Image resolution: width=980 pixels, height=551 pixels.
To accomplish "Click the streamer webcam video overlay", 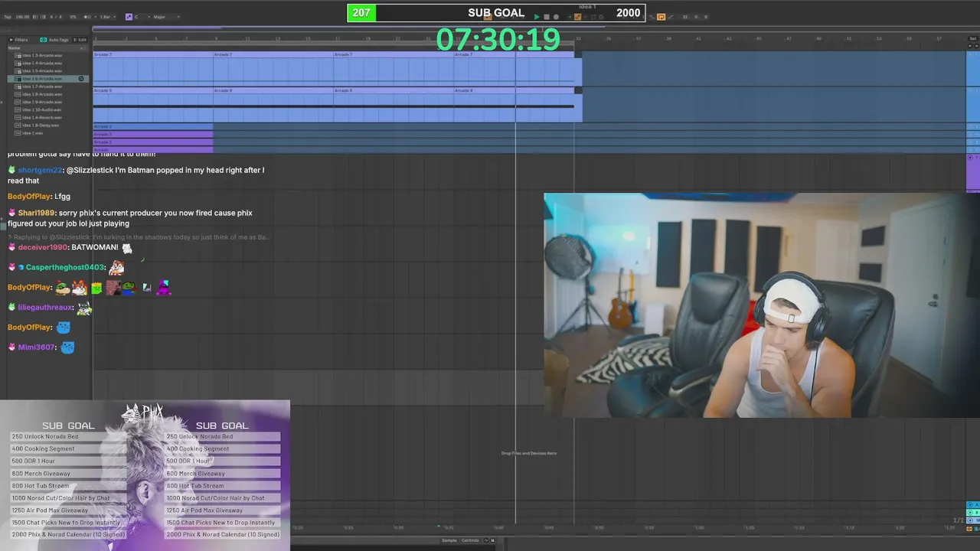I will (x=762, y=305).
